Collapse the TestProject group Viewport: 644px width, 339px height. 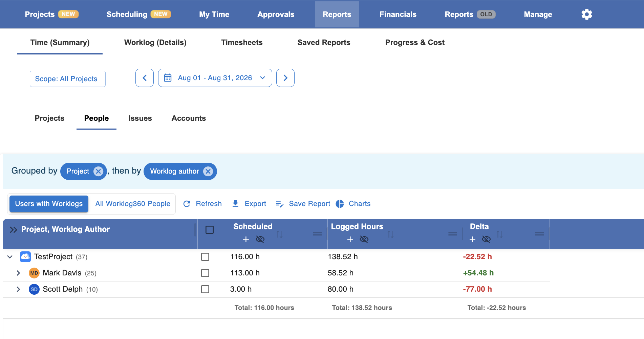pyautogui.click(x=10, y=257)
